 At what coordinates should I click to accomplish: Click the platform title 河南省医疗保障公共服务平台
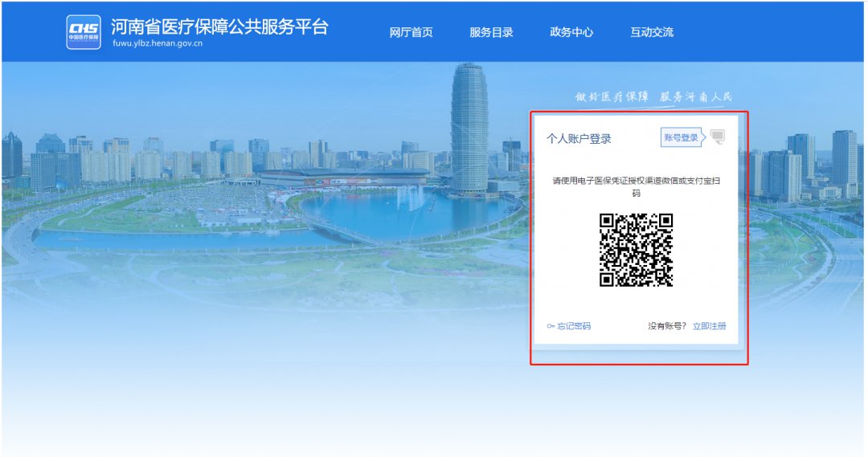coord(219,27)
